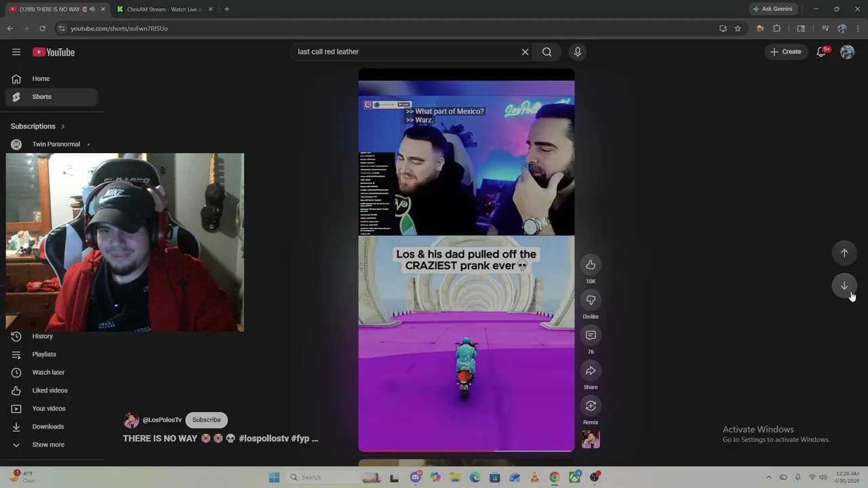Bookmark this page with the star

tap(738, 28)
